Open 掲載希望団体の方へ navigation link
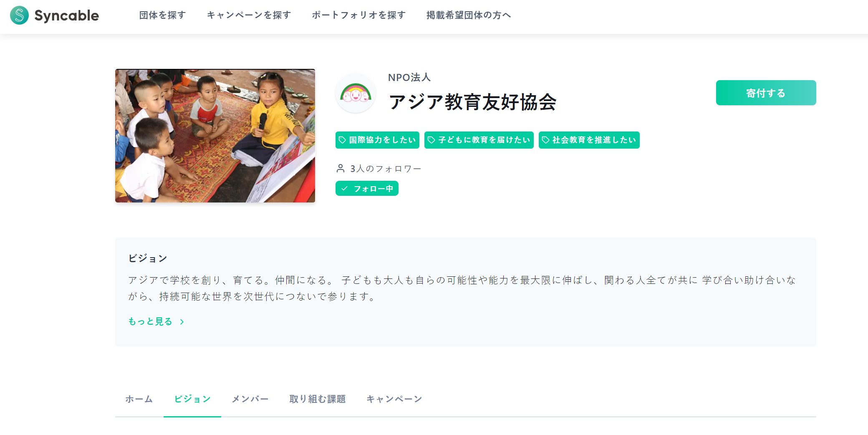868x435 pixels. [x=468, y=15]
